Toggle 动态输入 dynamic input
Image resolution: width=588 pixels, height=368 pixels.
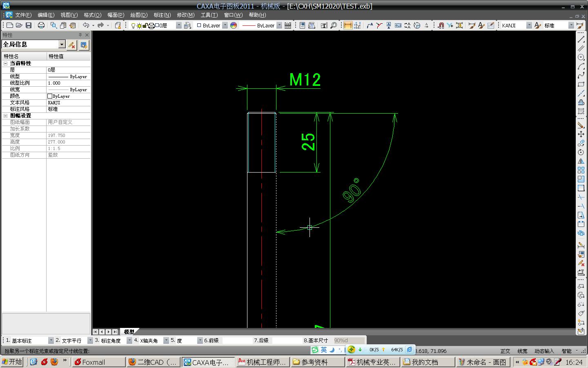(544, 351)
